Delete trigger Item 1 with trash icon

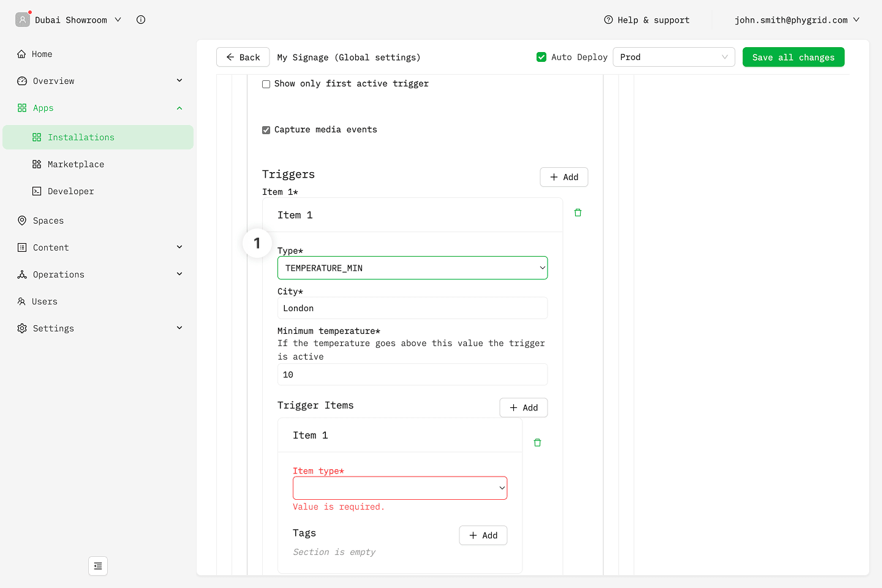[578, 213]
